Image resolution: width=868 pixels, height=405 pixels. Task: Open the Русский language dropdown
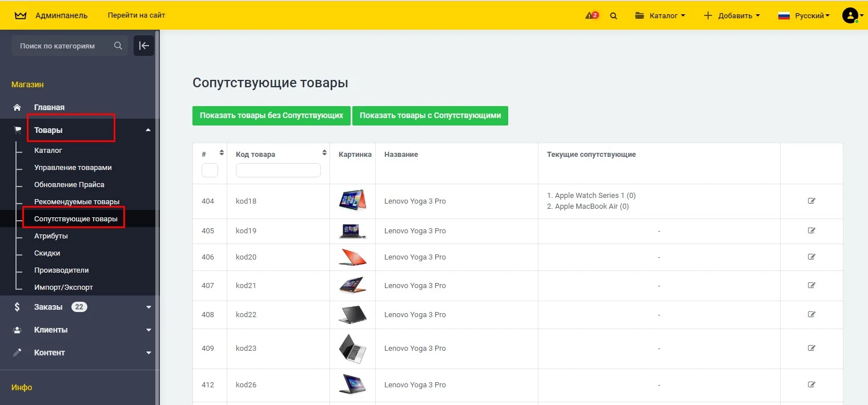[x=803, y=15]
